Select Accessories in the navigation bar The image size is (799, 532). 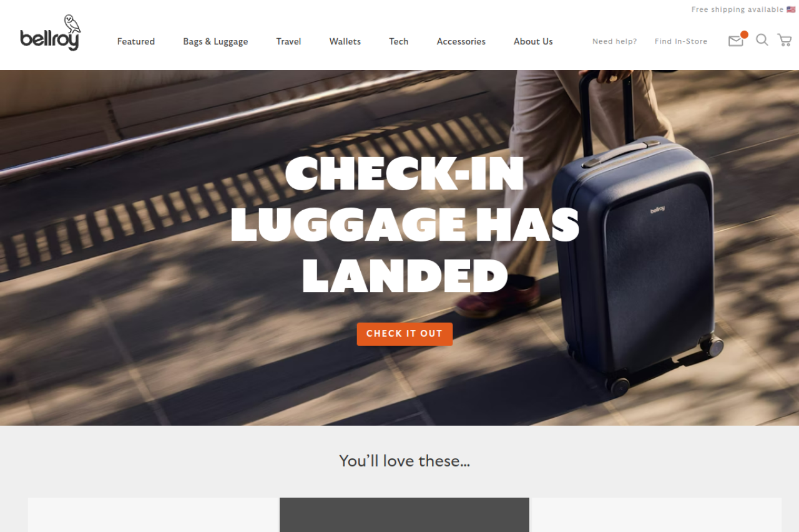tap(461, 42)
